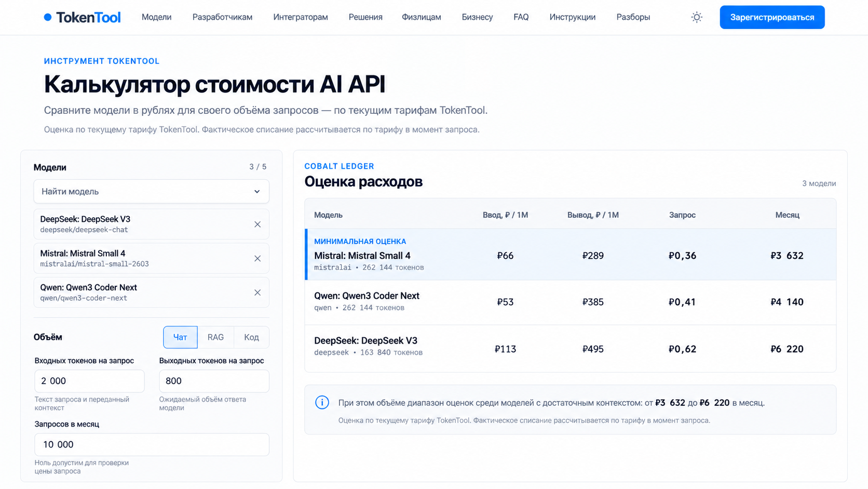Click the ₽6 220 monthly cost cell in DeepSeek row
The width and height of the screenshot is (868, 489).
click(787, 349)
